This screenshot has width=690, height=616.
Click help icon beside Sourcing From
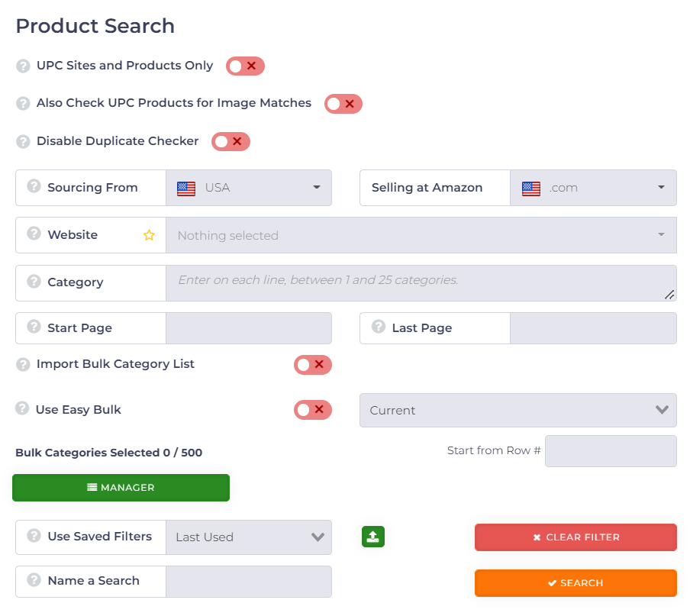coord(34,186)
